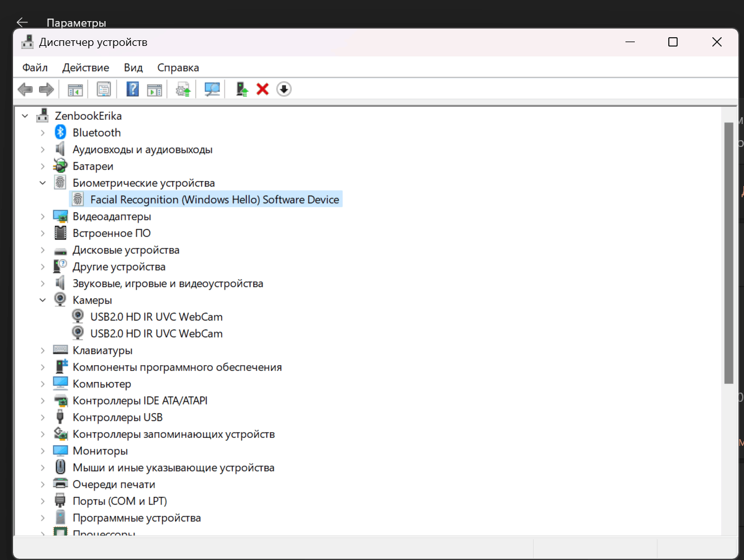Screen dimensions: 744x560
Task: Click the Bluetooth category icon
Action: tap(60, 132)
